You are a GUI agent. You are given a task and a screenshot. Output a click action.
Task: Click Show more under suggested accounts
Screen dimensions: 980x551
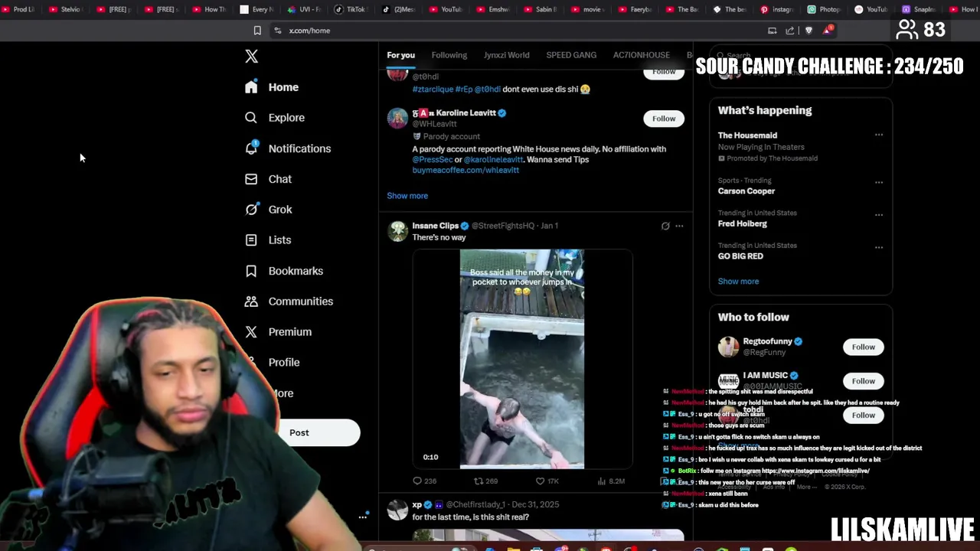[x=407, y=196]
